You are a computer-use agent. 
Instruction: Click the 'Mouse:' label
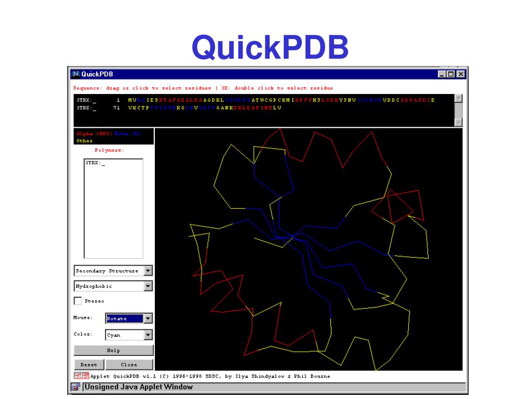(x=83, y=317)
